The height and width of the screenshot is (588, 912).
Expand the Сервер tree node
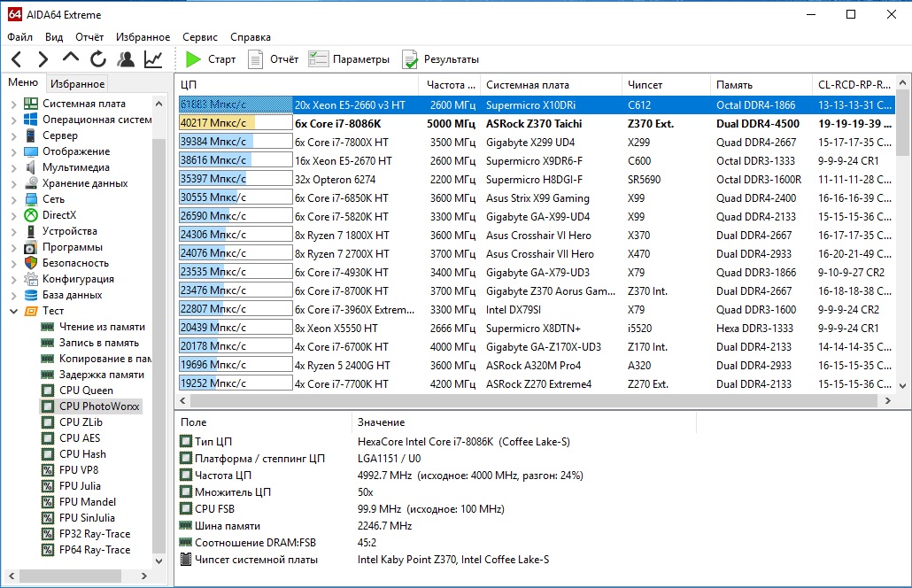pyautogui.click(x=13, y=135)
